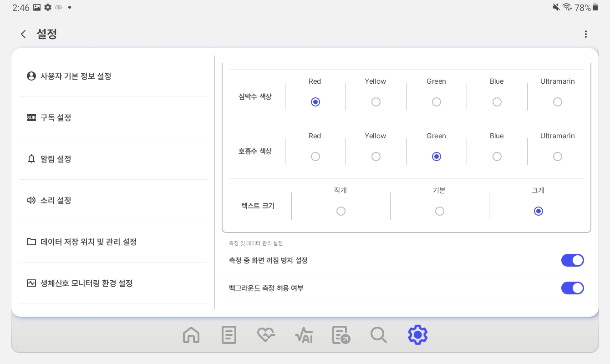The height and width of the screenshot is (364, 610).
Task: Toggle 백그라운드 측정 허용 여부 switch
Action: (572, 288)
